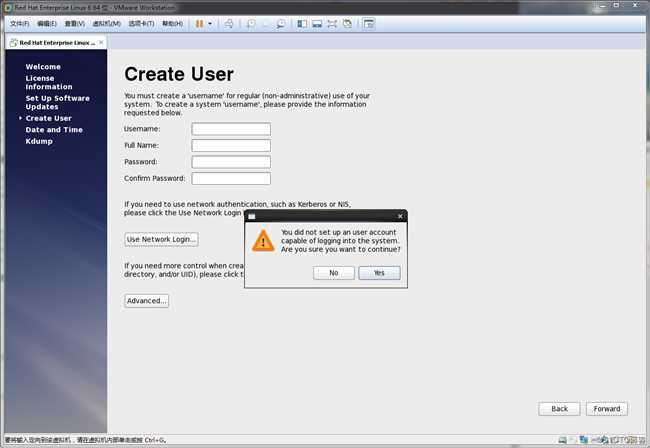Focus the Password input field

click(x=231, y=162)
